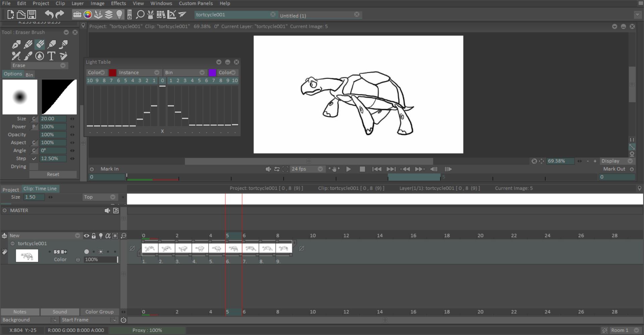Toggle the timeline light table bulb icon
This screenshot has height=335, width=644.
(x=101, y=236)
